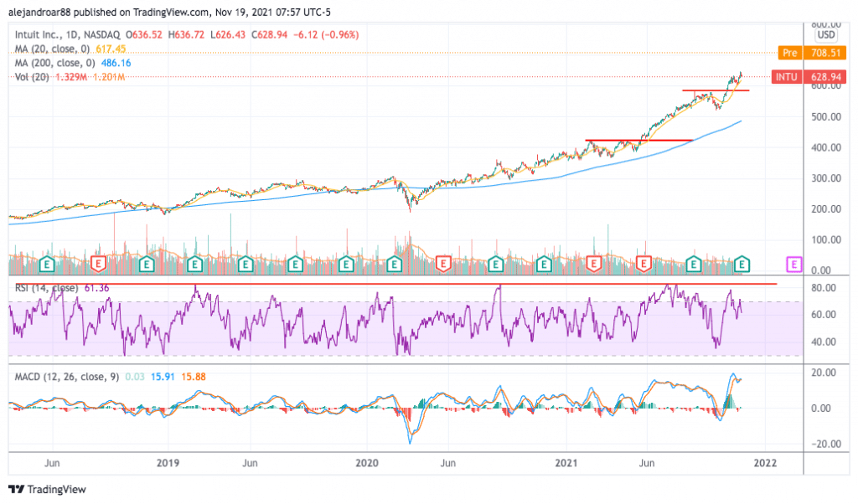Select the red horizontal line across the RSI pane

tap(396, 284)
